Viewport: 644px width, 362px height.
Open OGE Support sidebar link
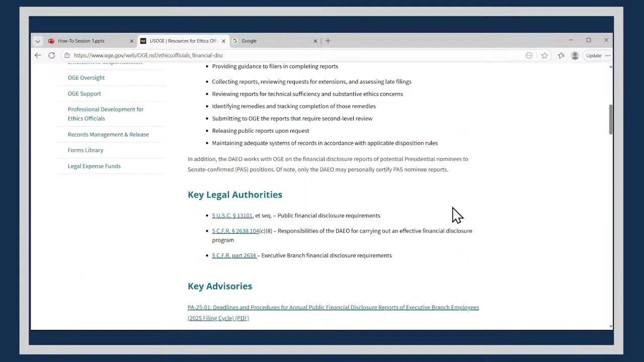tap(84, 94)
